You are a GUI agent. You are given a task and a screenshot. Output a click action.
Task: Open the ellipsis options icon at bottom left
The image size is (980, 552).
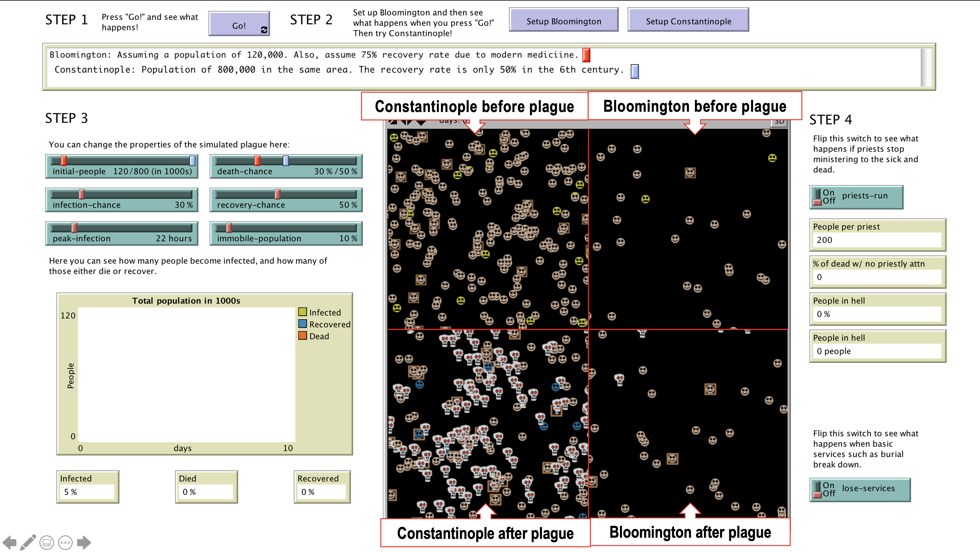[x=65, y=542]
